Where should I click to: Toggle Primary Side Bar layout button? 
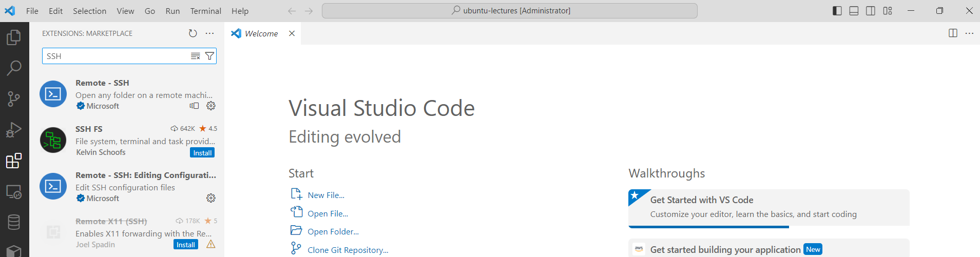click(837, 11)
